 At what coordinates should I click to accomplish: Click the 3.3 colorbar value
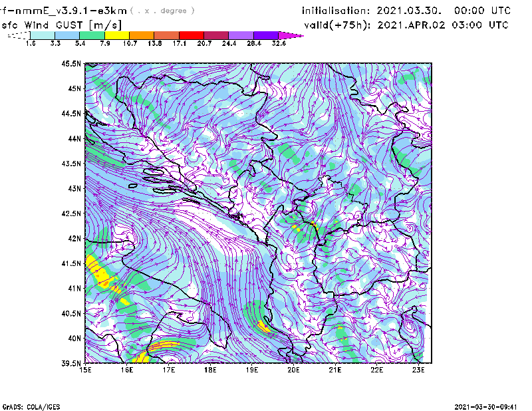55,43
